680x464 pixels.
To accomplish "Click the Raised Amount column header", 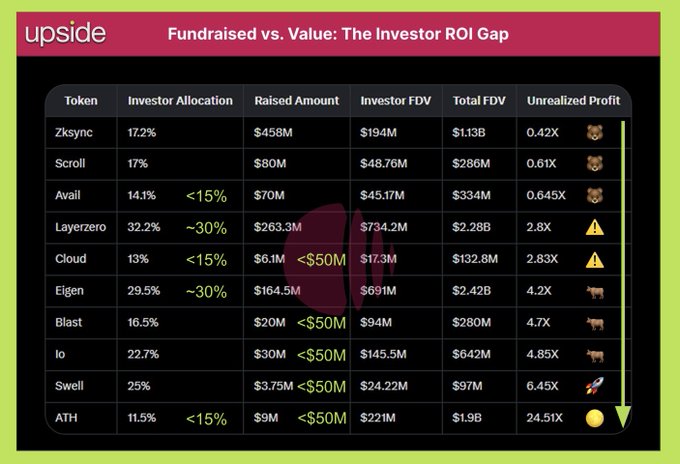I will pos(297,101).
